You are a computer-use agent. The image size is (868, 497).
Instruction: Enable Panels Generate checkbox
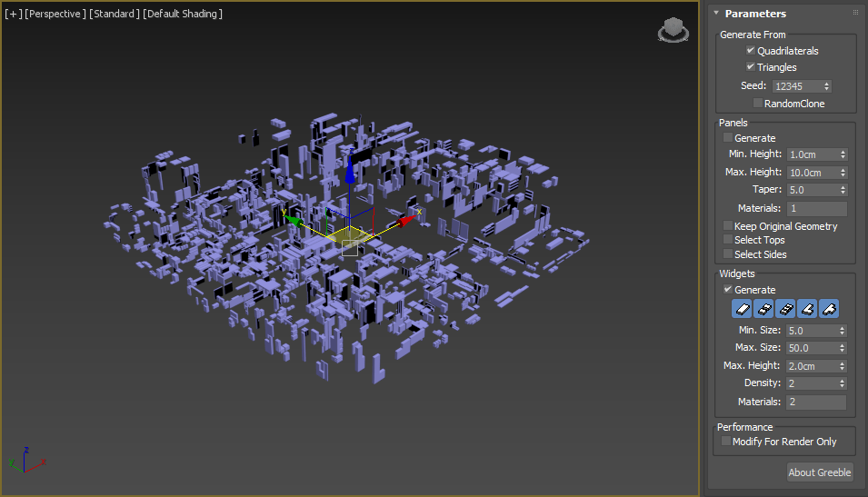[728, 137]
